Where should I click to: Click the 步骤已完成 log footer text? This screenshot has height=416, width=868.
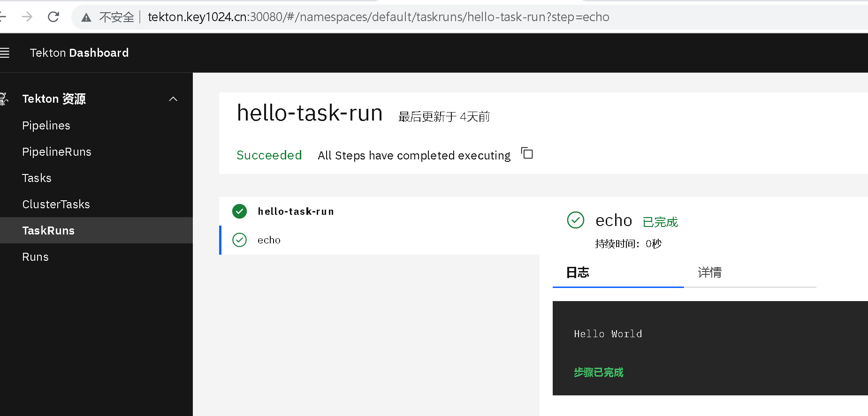598,372
